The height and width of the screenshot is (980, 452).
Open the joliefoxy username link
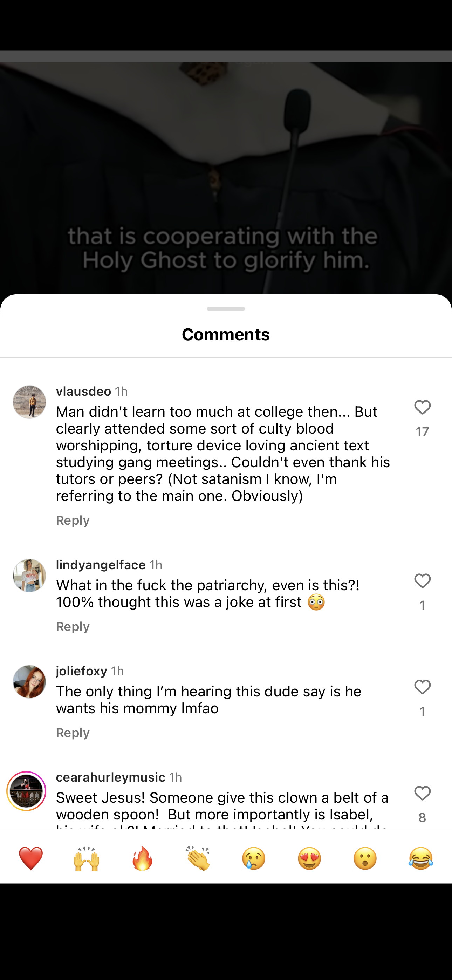tap(81, 671)
